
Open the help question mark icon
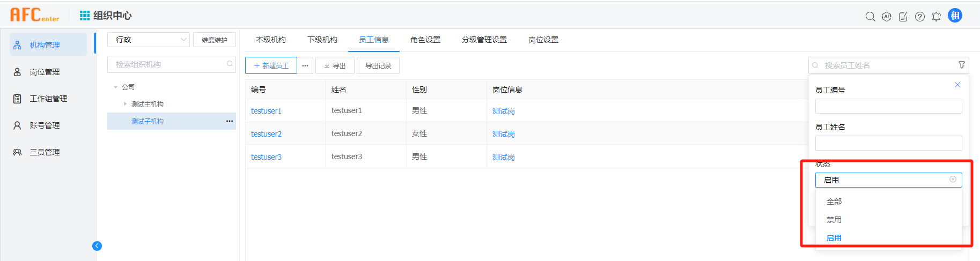coord(920,17)
